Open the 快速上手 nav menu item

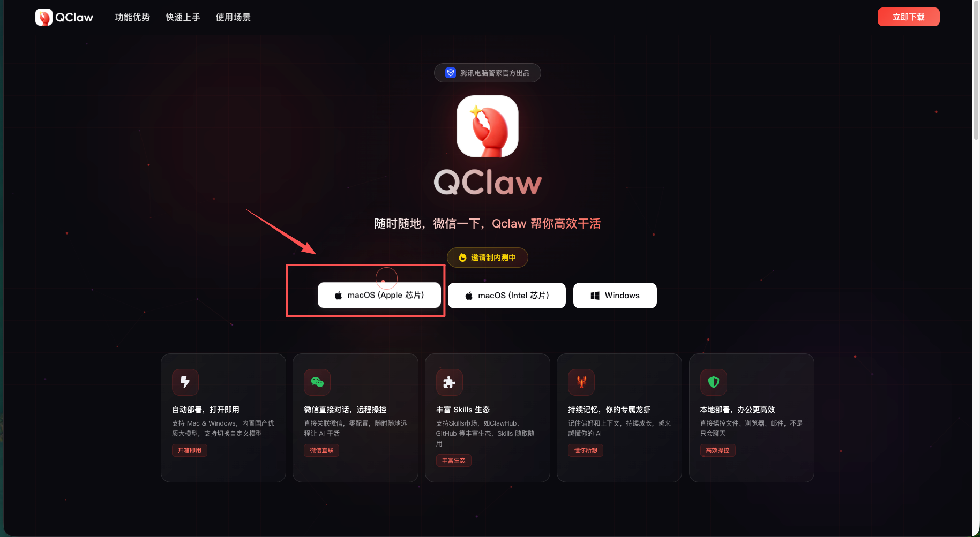[x=183, y=17]
